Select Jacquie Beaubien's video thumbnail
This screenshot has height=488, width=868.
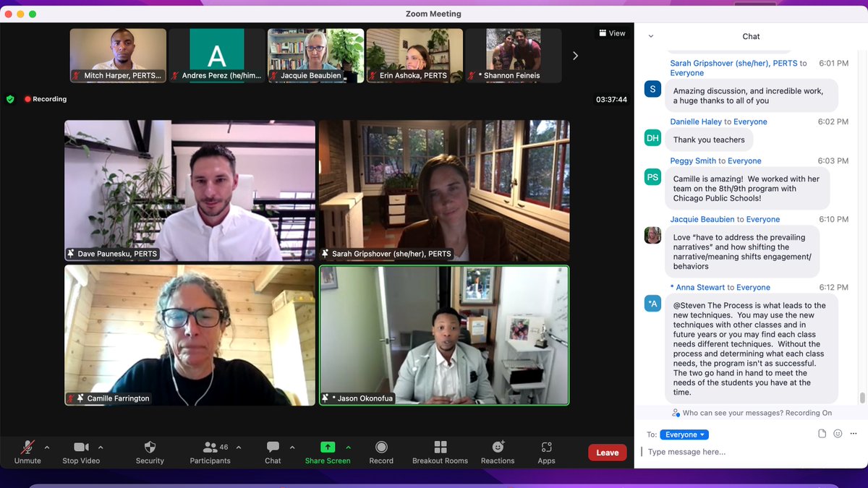pyautogui.click(x=315, y=56)
